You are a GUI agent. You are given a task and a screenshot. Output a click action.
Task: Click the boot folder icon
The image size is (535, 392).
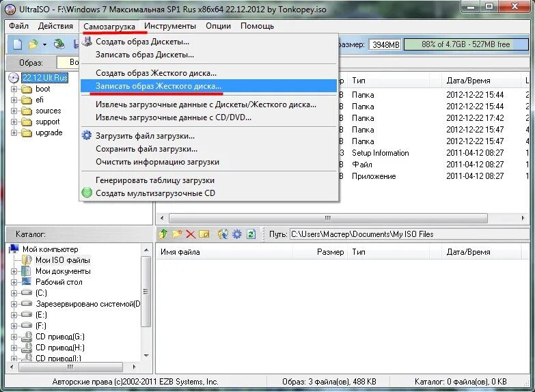click(x=26, y=89)
